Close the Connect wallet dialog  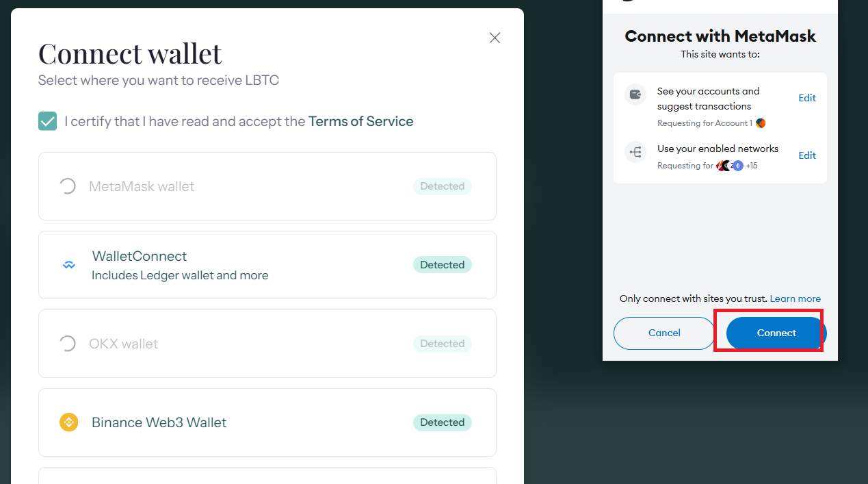(495, 38)
